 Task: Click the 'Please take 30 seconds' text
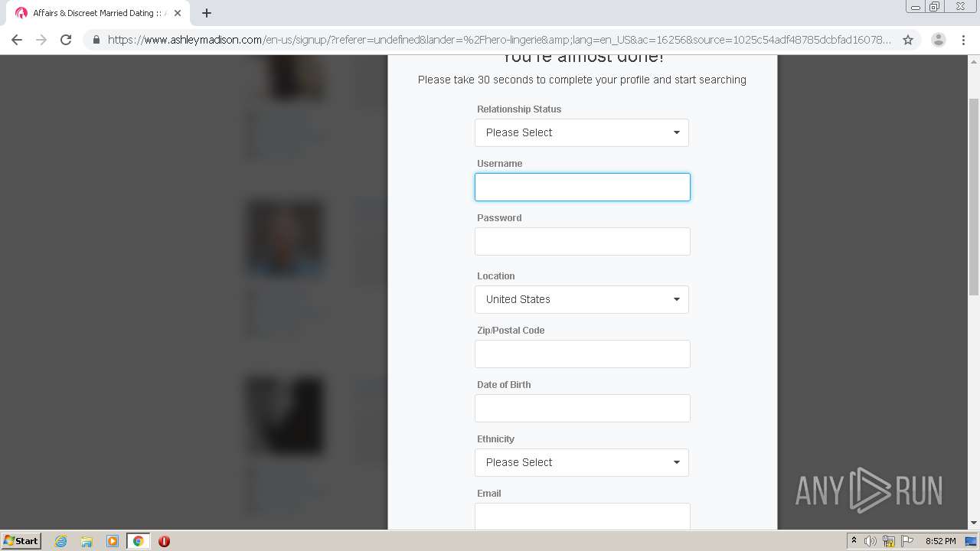click(x=582, y=80)
